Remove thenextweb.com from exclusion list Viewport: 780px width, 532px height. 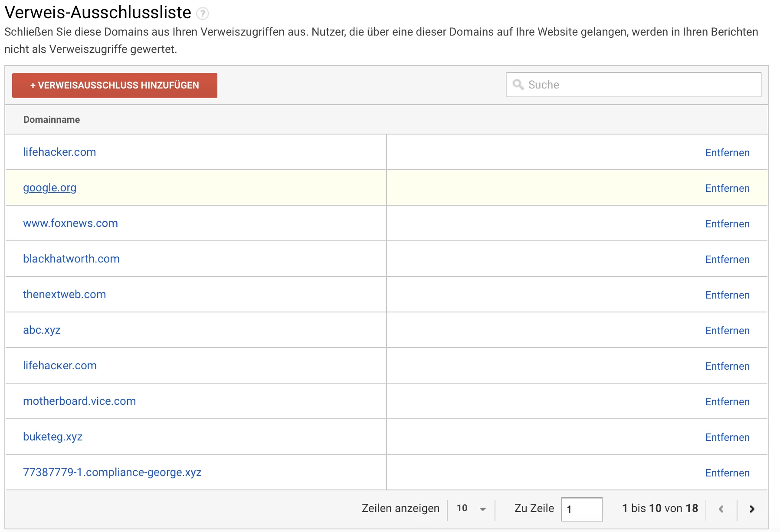pos(727,295)
